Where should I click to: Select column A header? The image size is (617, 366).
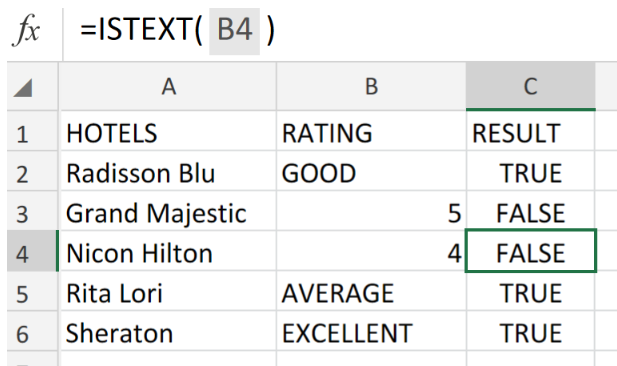(168, 86)
